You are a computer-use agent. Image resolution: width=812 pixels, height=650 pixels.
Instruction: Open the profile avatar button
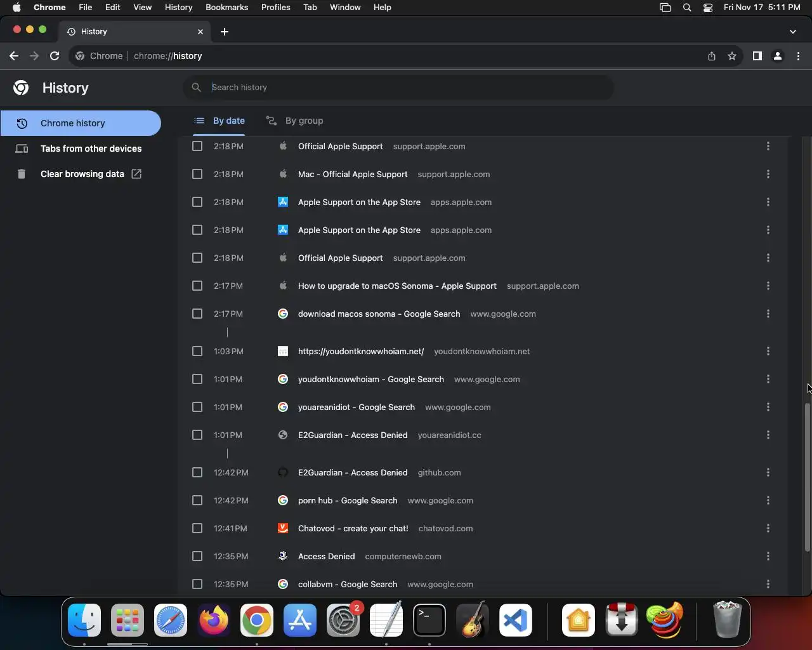point(778,56)
